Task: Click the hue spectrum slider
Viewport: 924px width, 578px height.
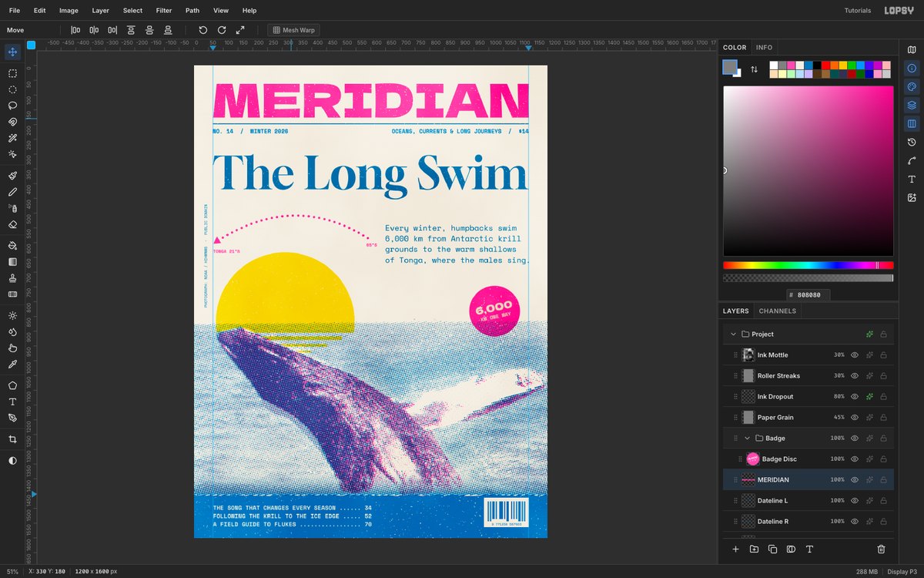Action: click(808, 265)
